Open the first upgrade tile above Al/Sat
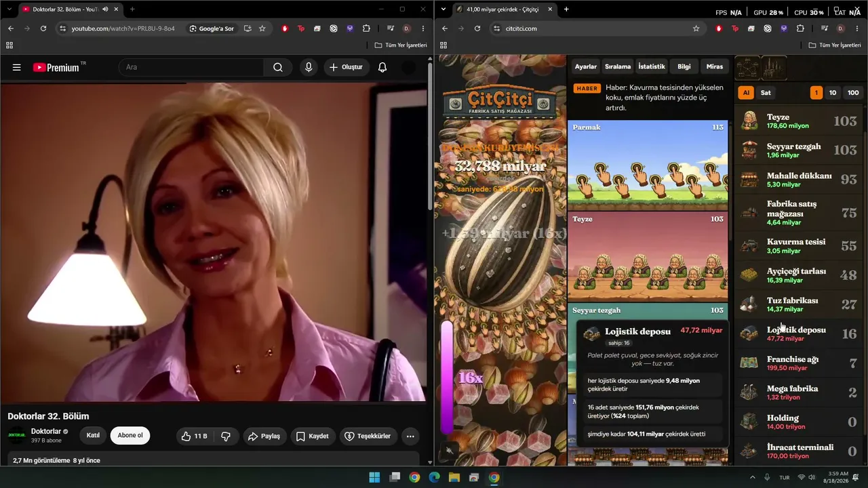This screenshot has height=488, width=868. coord(748,68)
